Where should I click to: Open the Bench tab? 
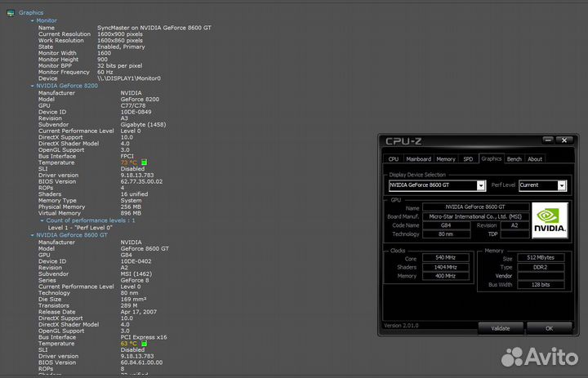514,159
